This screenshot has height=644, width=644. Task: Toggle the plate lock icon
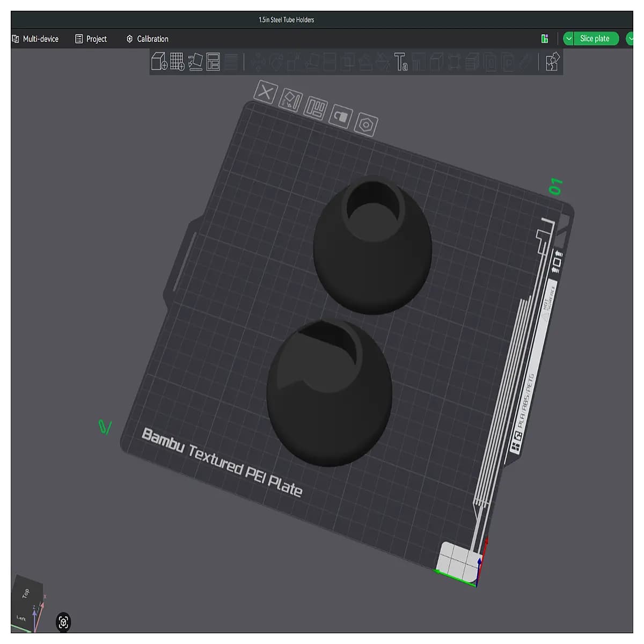click(x=340, y=116)
